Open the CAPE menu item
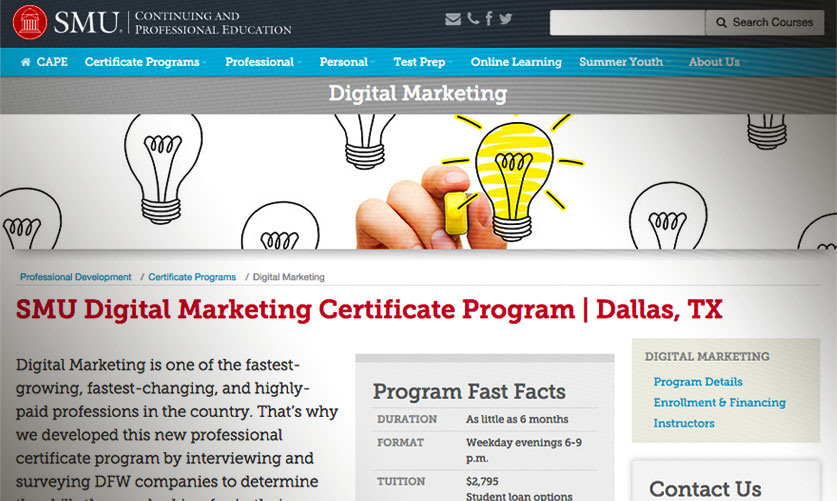Viewport: 837px width, 501px height. pyautogui.click(x=52, y=62)
